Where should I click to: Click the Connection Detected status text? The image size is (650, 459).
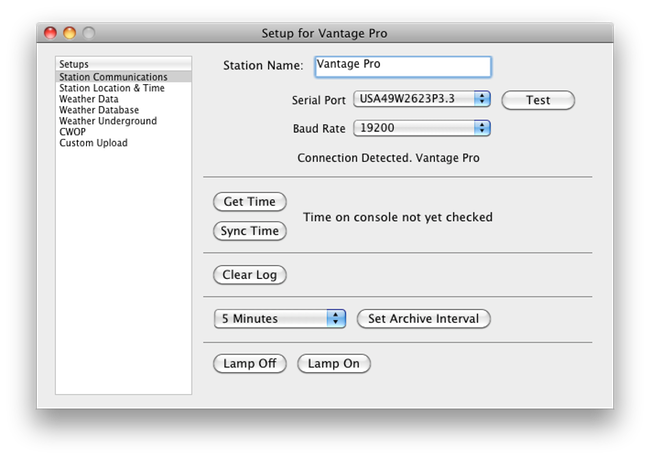388,158
